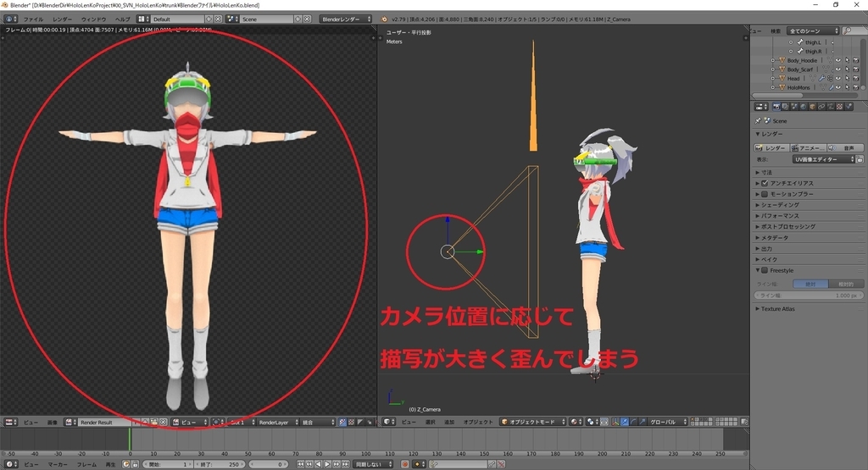Click the 3D manipulator axes toggle icon
Image resolution: width=868 pixels, height=470 pixels.
[615, 422]
